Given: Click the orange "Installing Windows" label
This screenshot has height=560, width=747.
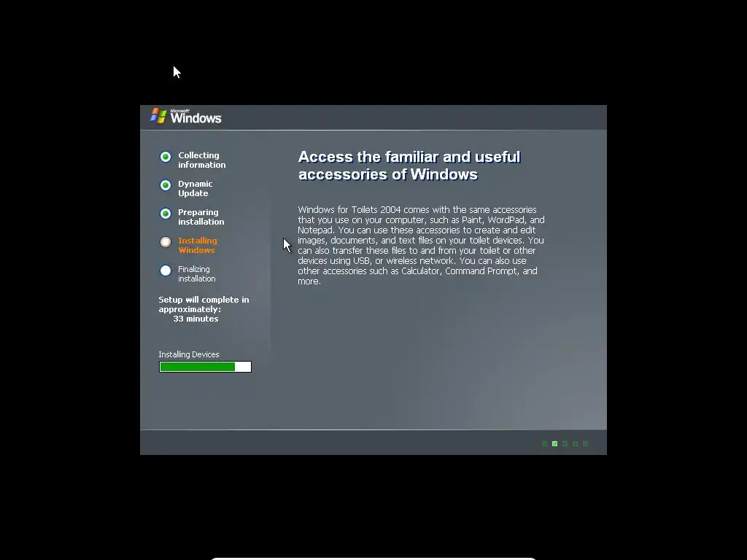Looking at the screenshot, I should click(198, 245).
